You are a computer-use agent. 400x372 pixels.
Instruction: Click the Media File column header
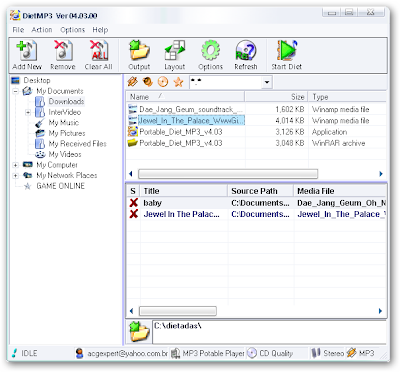pyautogui.click(x=340, y=191)
